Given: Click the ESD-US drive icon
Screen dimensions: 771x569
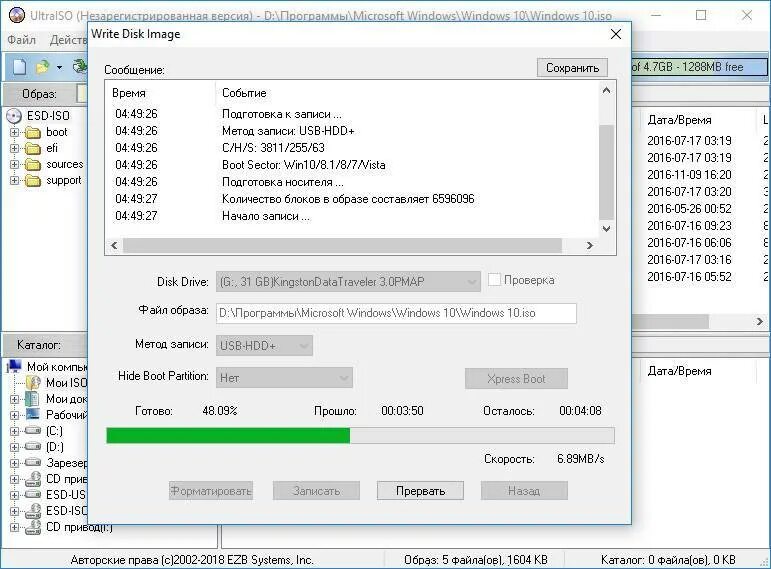Looking at the screenshot, I should click(33, 494).
